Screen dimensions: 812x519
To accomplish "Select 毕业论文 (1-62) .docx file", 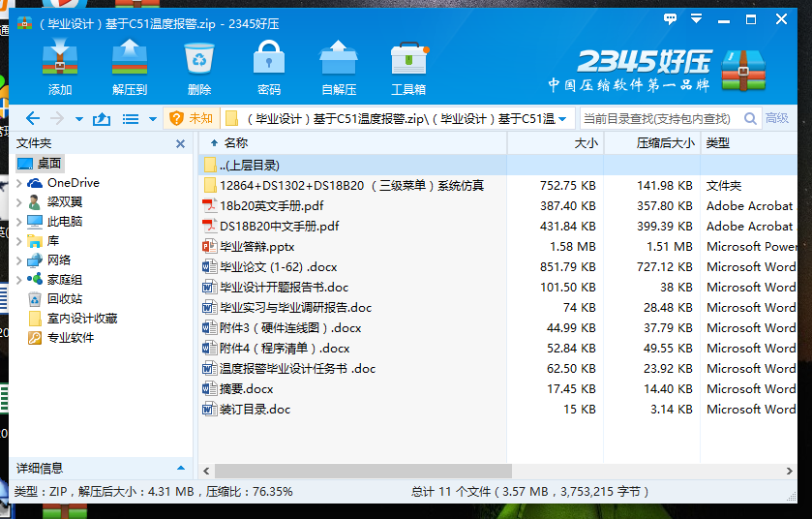I will (x=497, y=266).
